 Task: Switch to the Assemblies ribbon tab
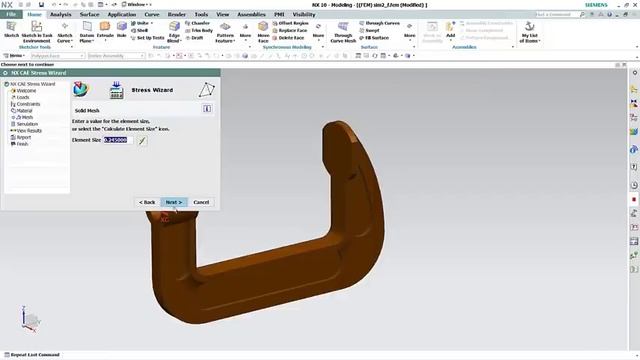[251, 14]
